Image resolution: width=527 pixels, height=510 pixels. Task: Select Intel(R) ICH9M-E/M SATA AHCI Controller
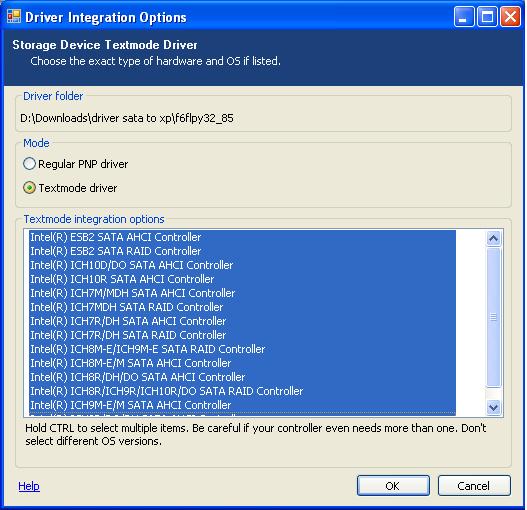click(242, 405)
